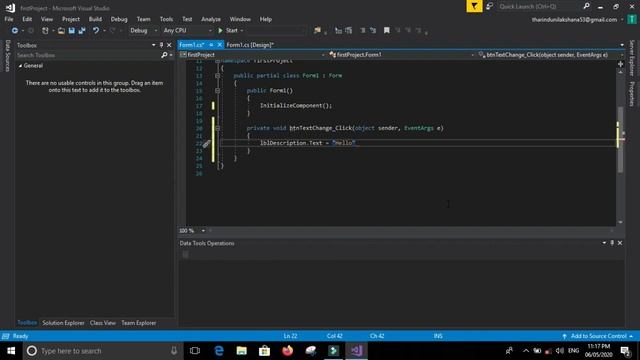Image resolution: width=640 pixels, height=360 pixels.
Task: Close the Data Tools Operations panel
Action: pos(620,243)
